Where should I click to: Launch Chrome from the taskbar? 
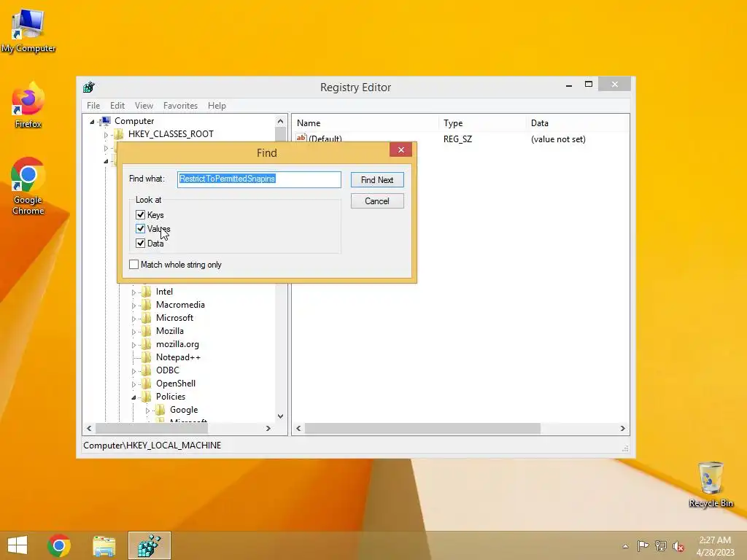tap(59, 545)
